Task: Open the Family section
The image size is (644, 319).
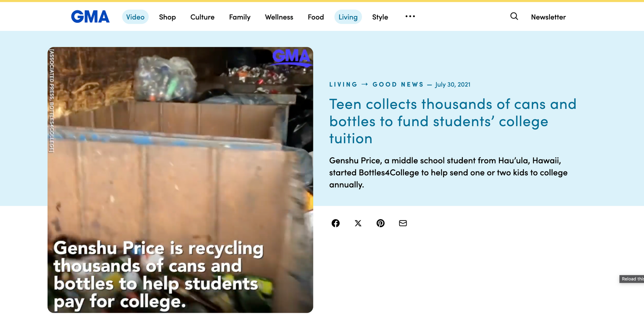Action: point(240,17)
